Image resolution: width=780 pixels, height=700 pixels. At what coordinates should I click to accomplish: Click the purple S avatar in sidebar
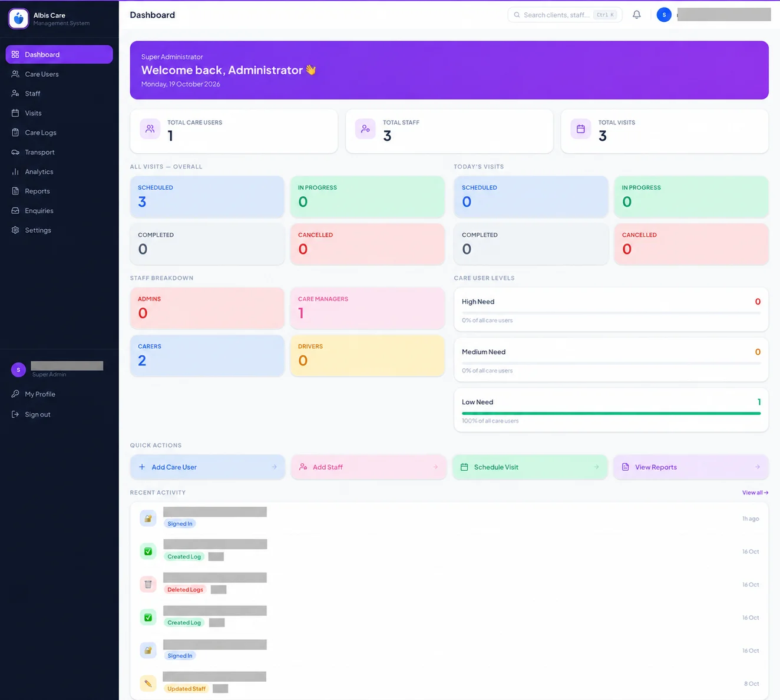tap(18, 369)
